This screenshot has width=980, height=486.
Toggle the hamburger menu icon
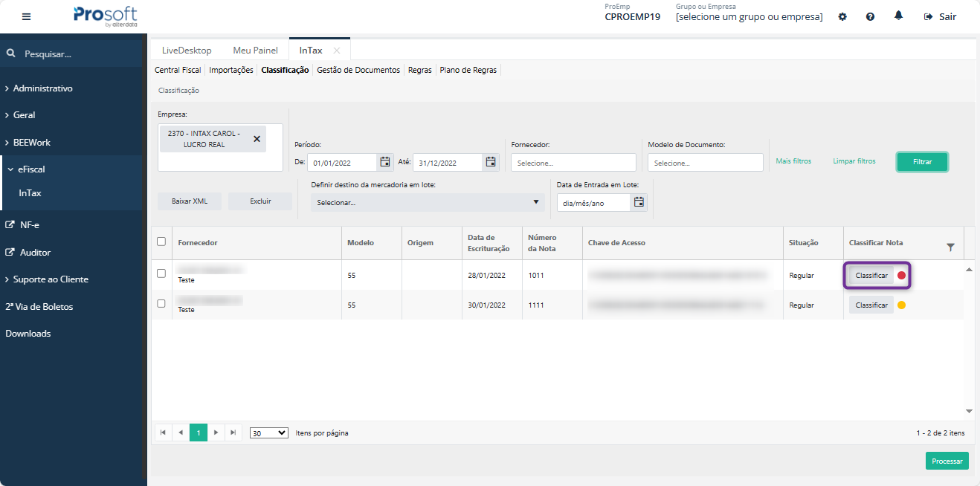click(27, 16)
